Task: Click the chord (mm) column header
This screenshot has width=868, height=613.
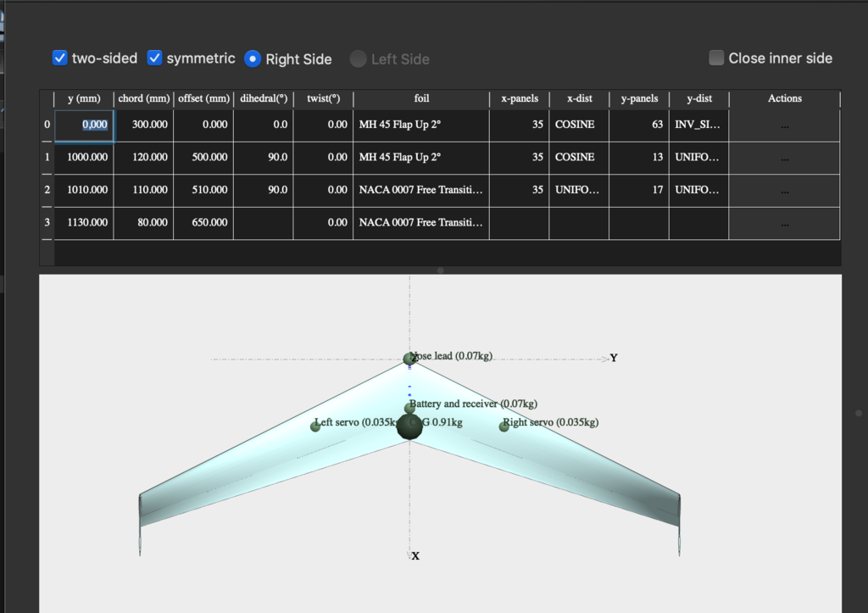Action: pyautogui.click(x=143, y=98)
